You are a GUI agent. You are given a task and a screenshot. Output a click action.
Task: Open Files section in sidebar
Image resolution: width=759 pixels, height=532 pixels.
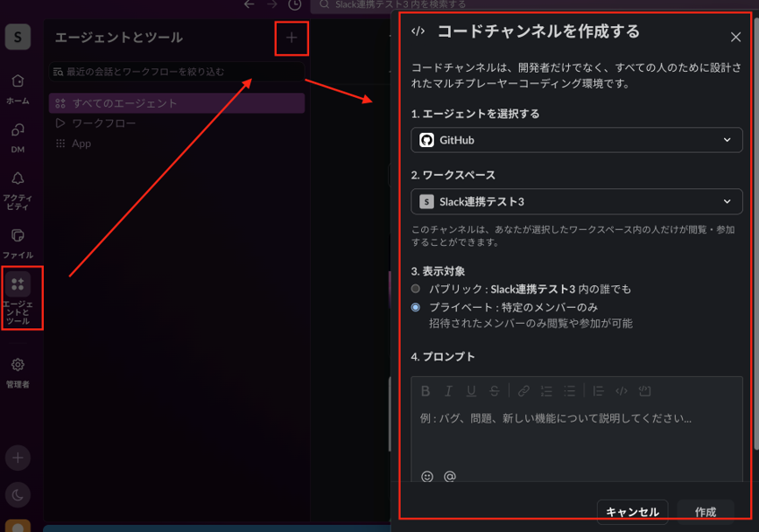click(18, 243)
